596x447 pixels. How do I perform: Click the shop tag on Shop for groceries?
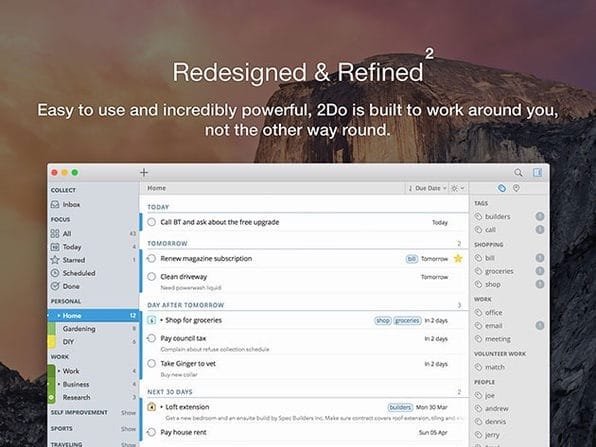[382, 320]
